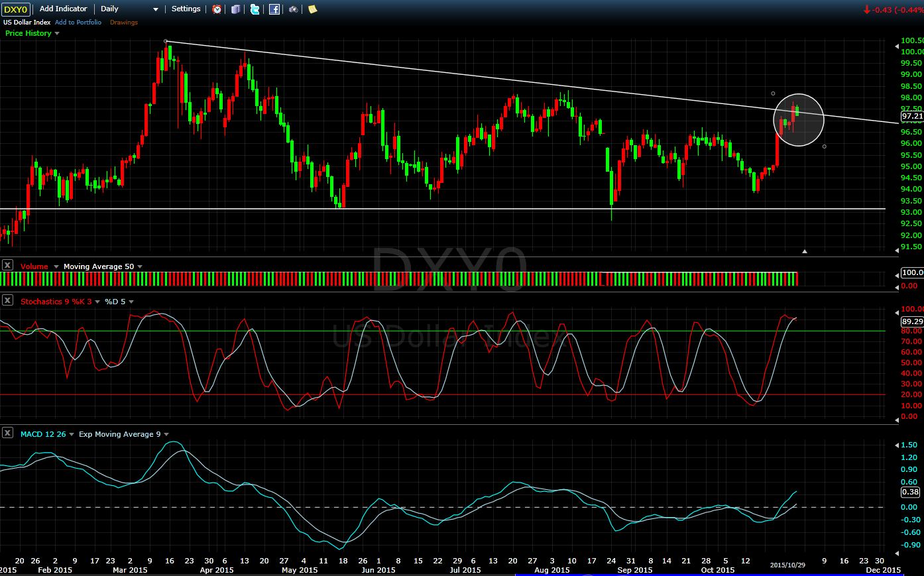Close the MACD indicator panel
The image size is (924, 576).
pyautogui.click(x=7, y=433)
